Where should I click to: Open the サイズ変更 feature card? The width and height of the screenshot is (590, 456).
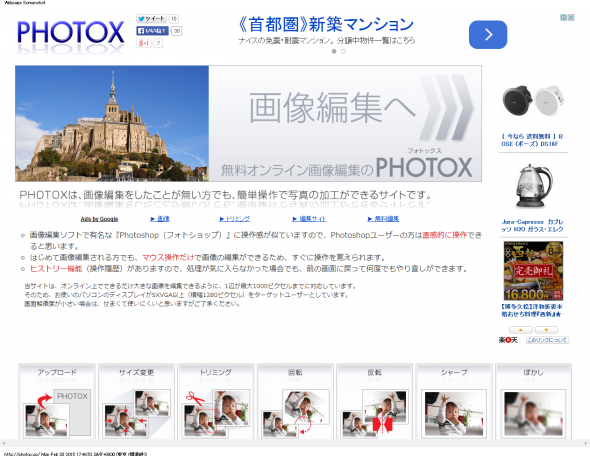136,401
